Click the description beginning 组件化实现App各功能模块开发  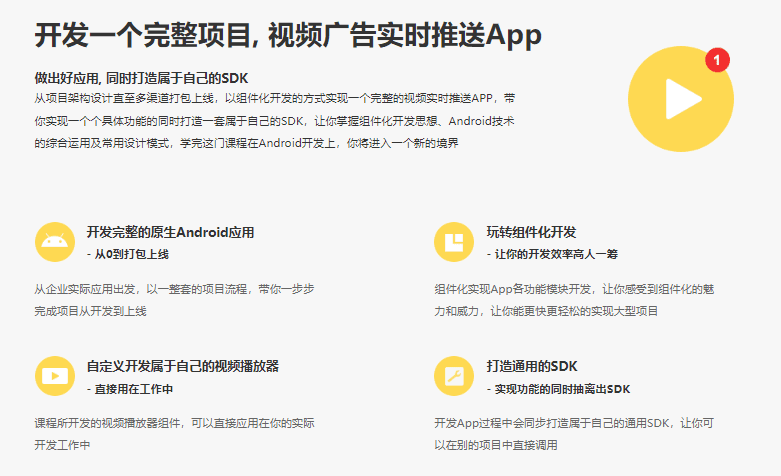574,300
